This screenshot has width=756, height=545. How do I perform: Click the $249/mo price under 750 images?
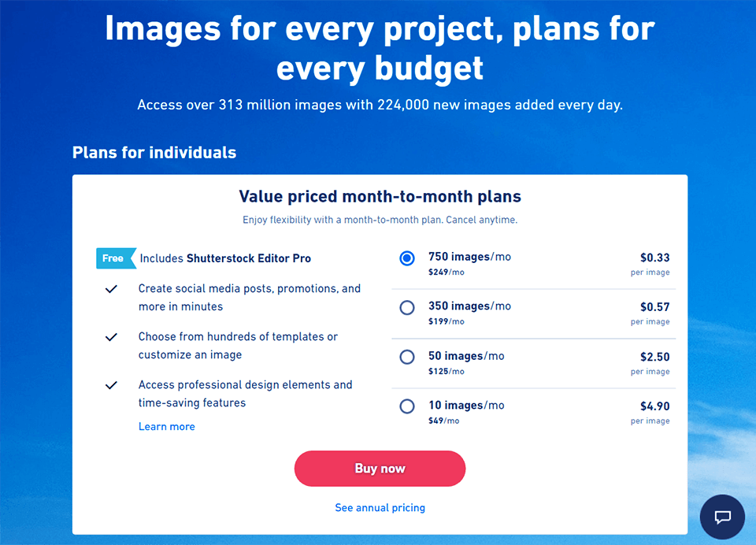(x=447, y=272)
